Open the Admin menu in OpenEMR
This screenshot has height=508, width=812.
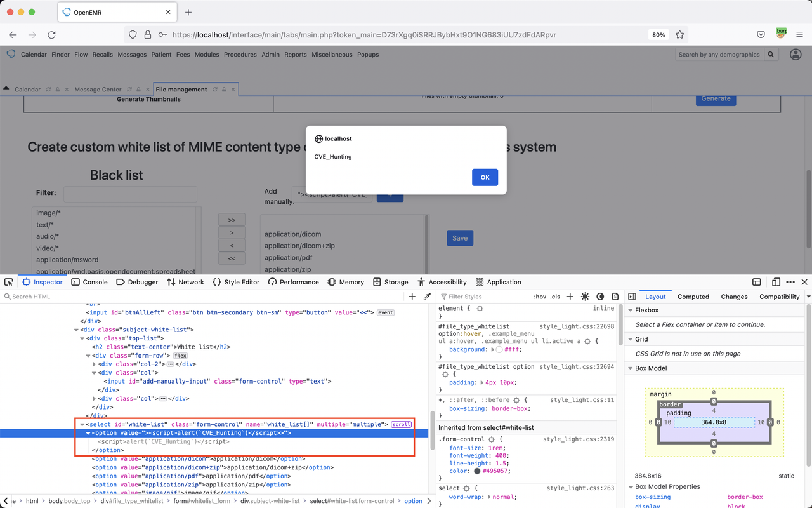click(270, 55)
